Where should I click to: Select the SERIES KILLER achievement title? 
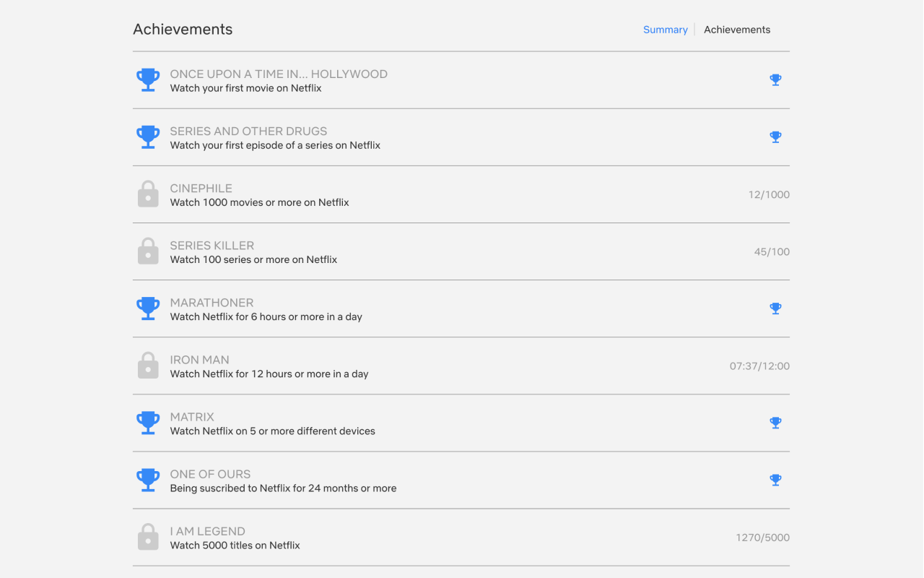point(212,245)
